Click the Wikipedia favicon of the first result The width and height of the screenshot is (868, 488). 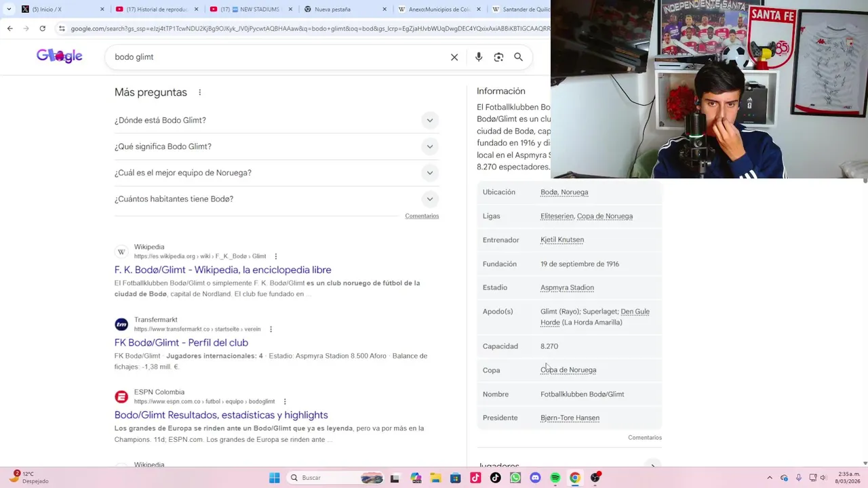[121, 251]
